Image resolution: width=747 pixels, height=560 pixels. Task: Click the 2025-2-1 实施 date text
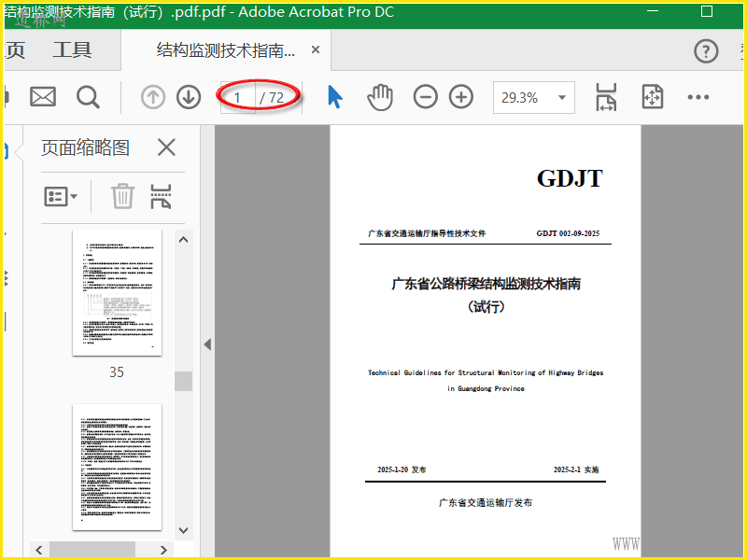(x=576, y=469)
